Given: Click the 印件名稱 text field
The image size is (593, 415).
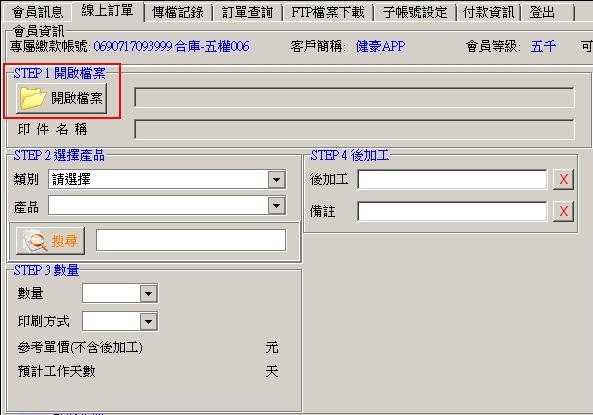Looking at the screenshot, I should pos(354,129).
